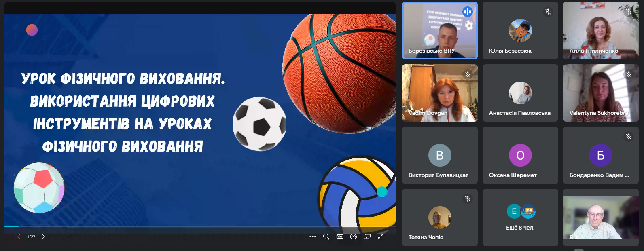Screen dimensions: 644x251
Task: Click muted mic icon on Юлія Безвезюк tile
Action: [x=548, y=12]
